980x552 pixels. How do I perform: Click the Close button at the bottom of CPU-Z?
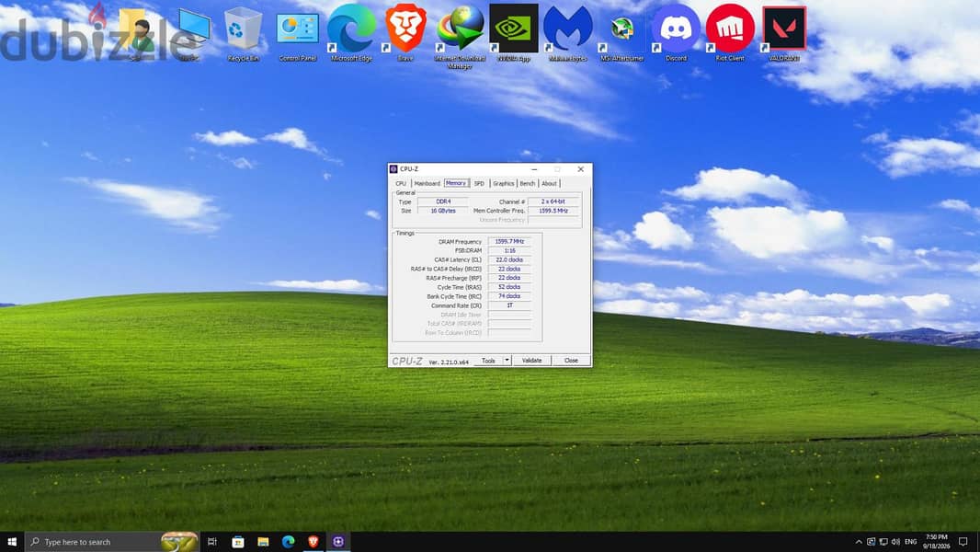point(571,361)
